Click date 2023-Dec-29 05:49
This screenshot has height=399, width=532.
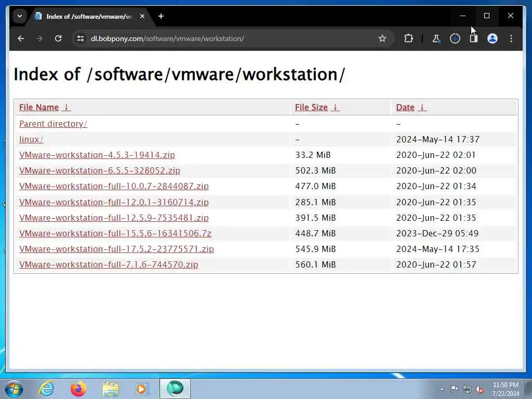[437, 233]
